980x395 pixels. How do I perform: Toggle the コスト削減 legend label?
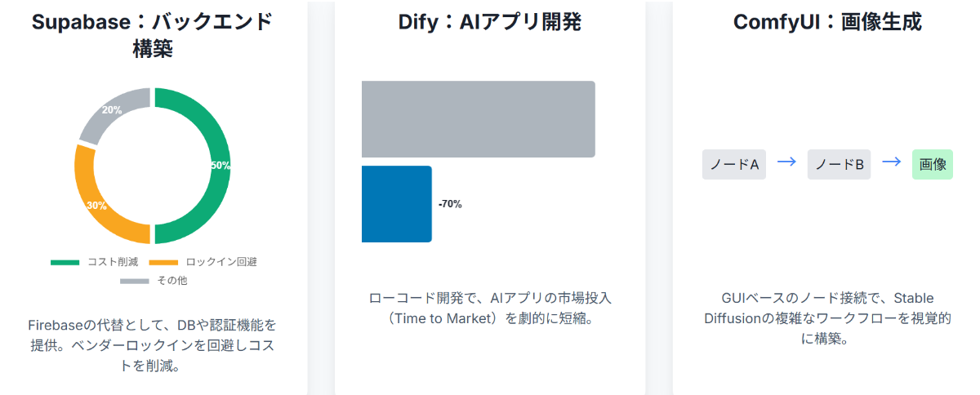click(x=113, y=262)
